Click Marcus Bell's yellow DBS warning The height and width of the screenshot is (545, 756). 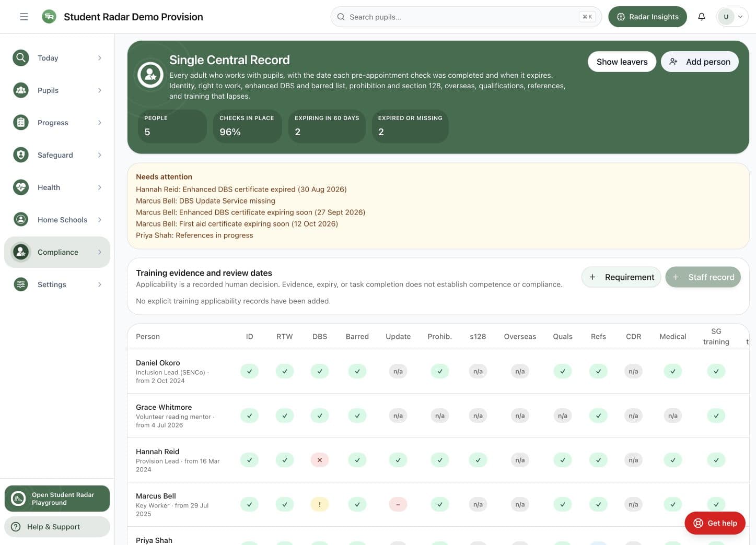pos(320,504)
